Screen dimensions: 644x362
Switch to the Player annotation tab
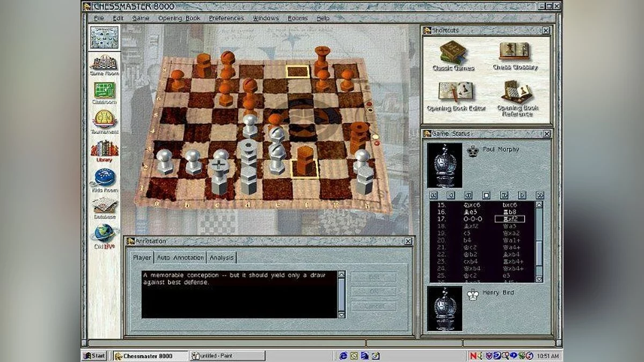[142, 258]
